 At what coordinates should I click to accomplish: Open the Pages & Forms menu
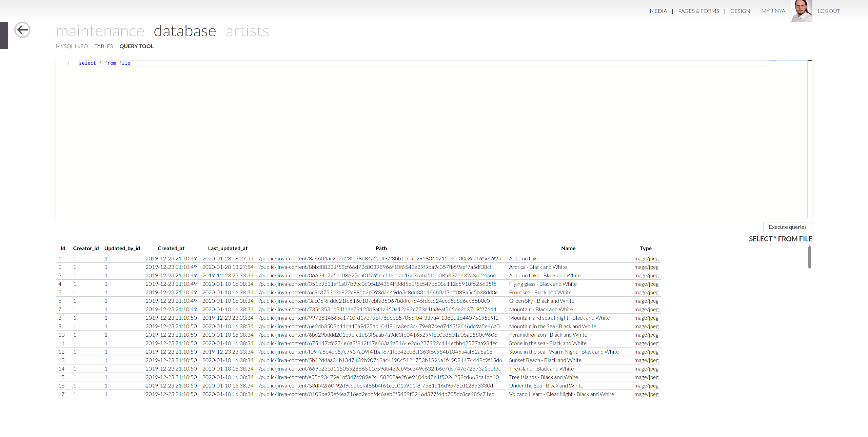698,11
